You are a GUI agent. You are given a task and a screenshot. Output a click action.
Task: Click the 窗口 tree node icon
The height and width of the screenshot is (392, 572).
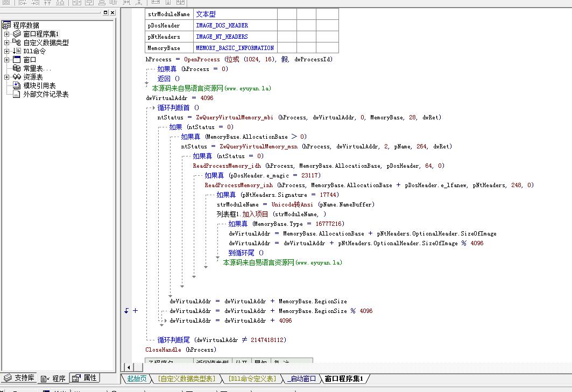tap(17, 60)
